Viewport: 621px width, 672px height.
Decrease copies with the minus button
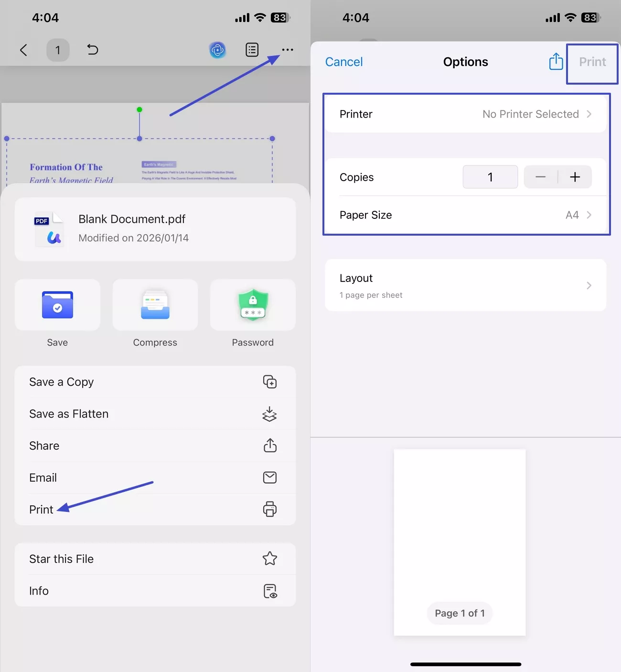coord(540,177)
